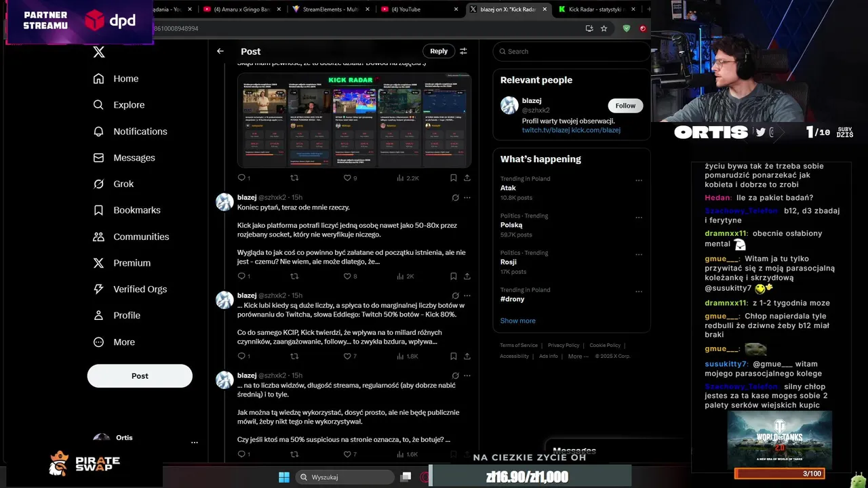
Task: Open more menu on 'na to liczba widzów' post
Action: pyautogui.click(x=467, y=375)
